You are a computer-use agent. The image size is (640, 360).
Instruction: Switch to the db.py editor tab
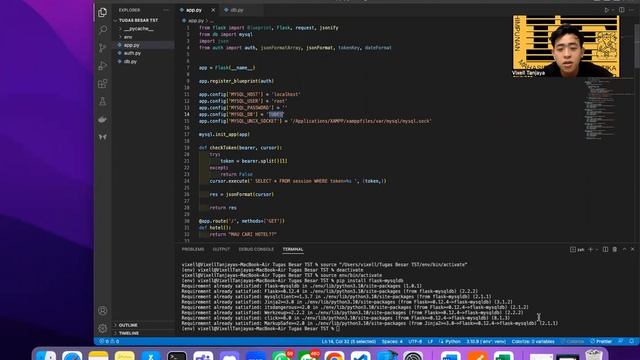pyautogui.click(x=237, y=10)
